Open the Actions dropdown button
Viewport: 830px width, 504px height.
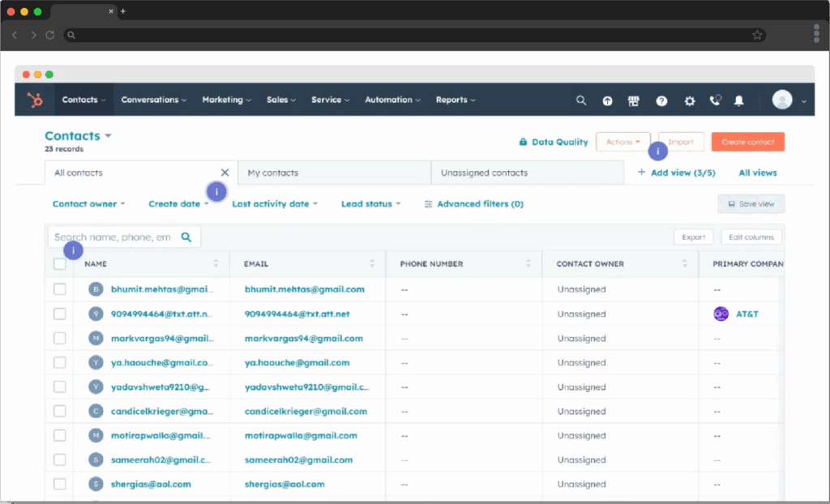[x=623, y=142]
